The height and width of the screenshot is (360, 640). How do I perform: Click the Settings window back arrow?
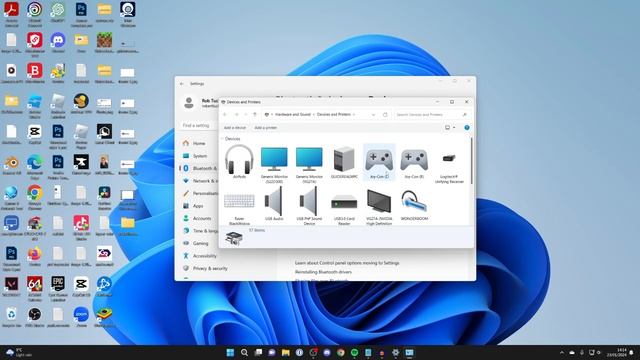[x=182, y=84]
